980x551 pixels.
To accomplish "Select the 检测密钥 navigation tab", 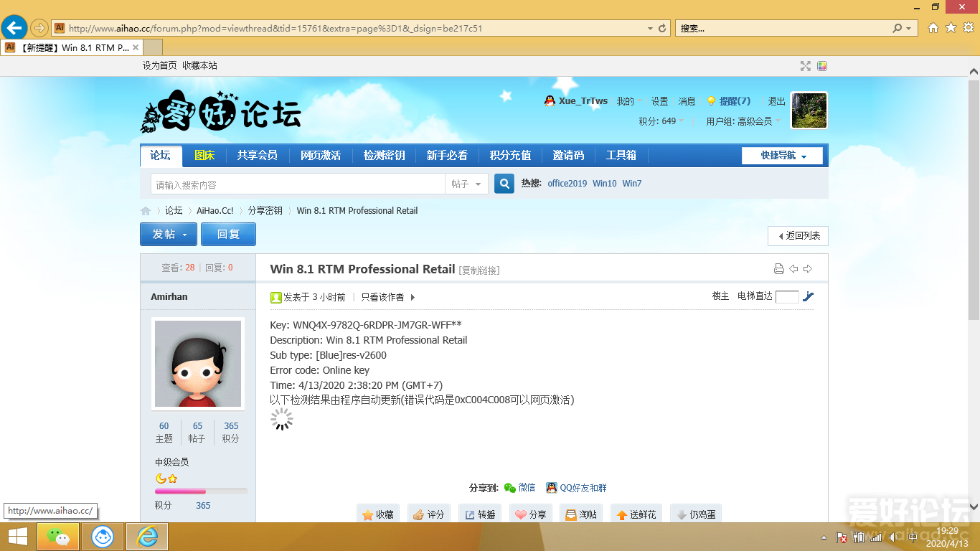I will click(x=384, y=156).
